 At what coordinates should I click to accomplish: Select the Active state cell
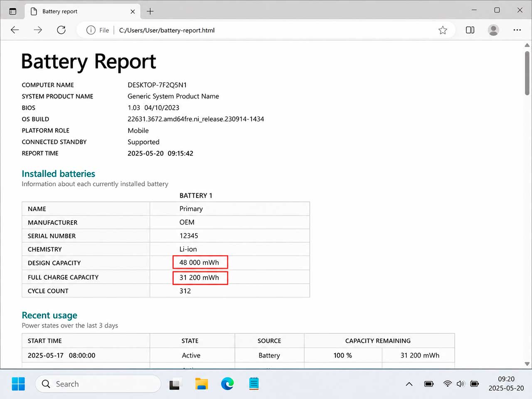(191, 355)
